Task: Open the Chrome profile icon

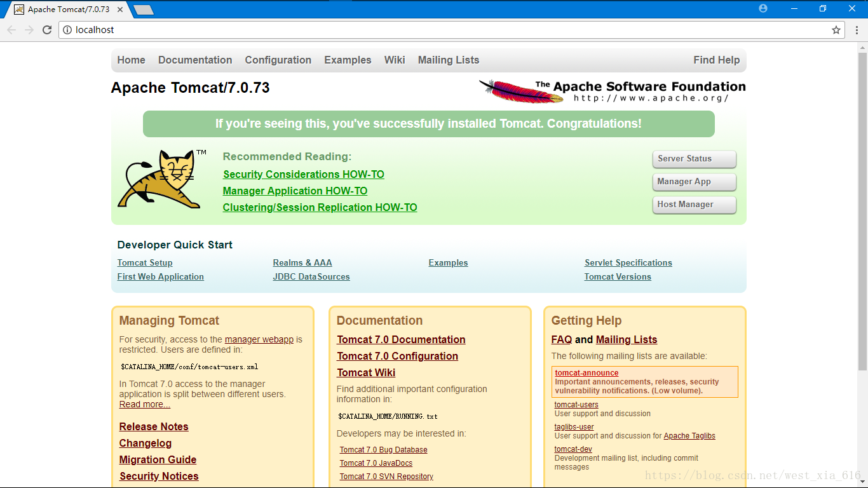Action: click(x=763, y=8)
